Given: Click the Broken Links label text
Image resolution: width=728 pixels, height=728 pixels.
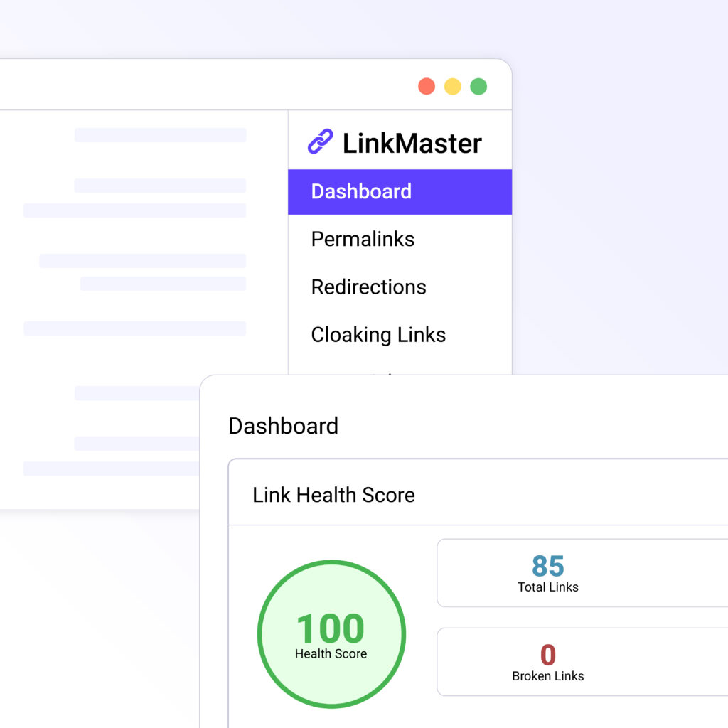Looking at the screenshot, I should (x=547, y=676).
